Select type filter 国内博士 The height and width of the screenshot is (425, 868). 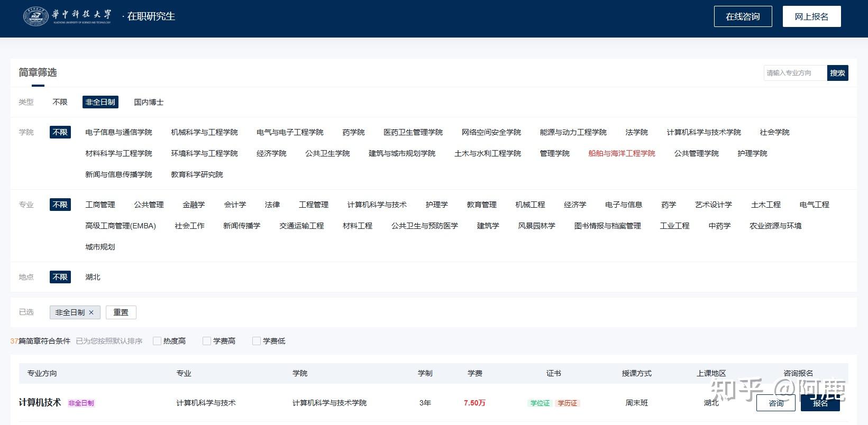pyautogui.click(x=149, y=102)
